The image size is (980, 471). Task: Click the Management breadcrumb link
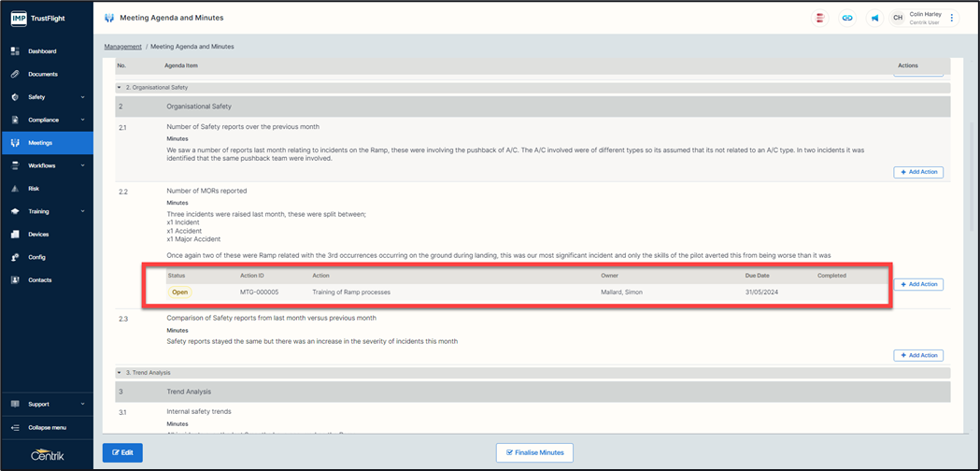coord(122,46)
